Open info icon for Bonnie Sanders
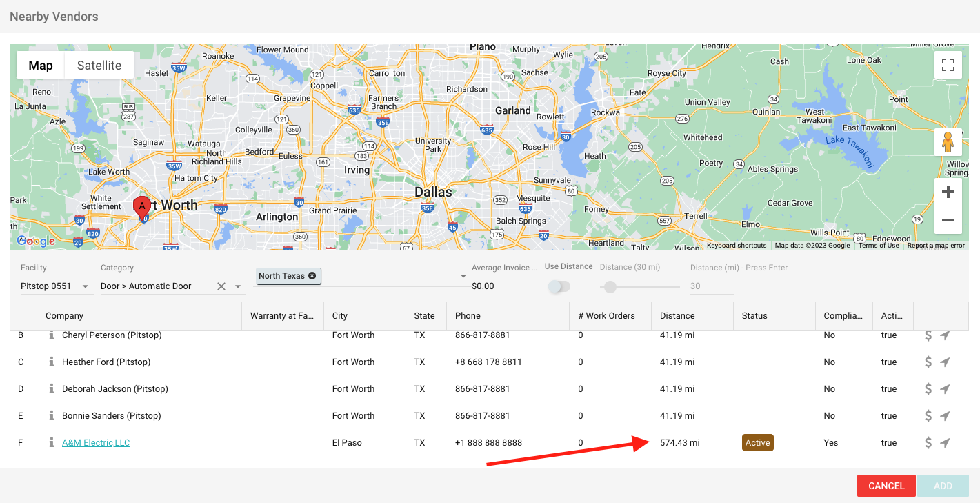 click(51, 415)
